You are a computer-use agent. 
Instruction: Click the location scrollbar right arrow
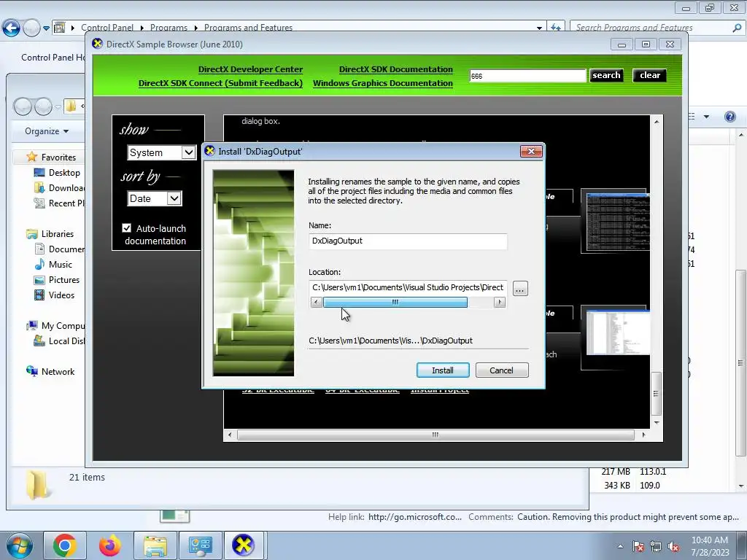coord(499,303)
